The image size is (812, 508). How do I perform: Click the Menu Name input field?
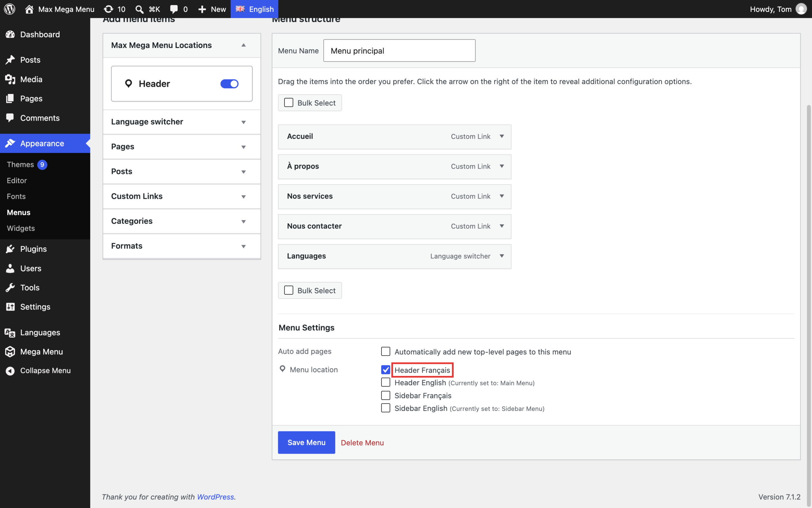(x=399, y=50)
